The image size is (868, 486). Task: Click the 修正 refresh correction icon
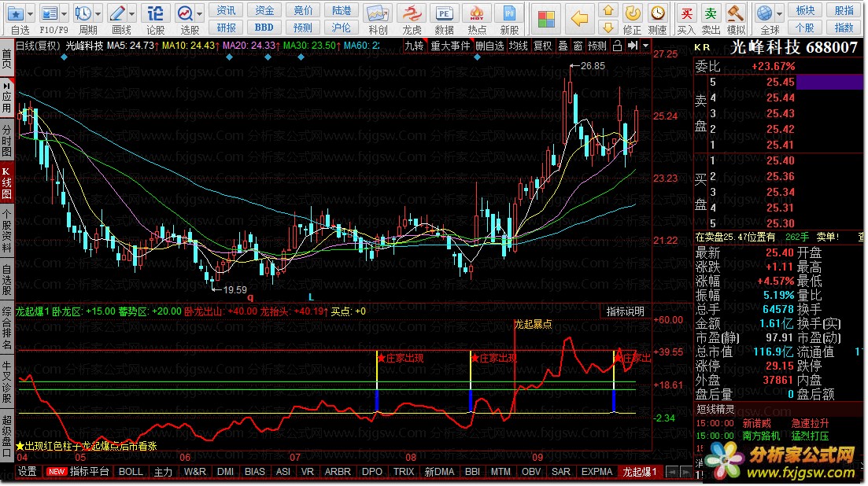point(632,13)
